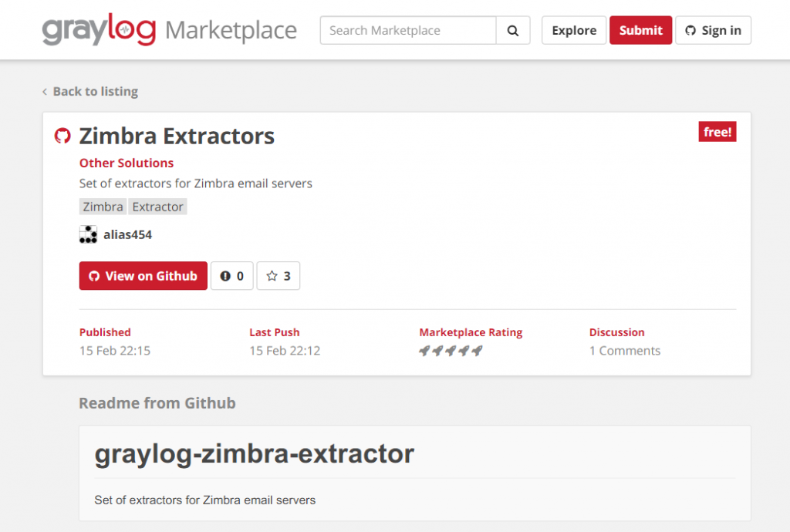
Task: Click the fifth rocket rating icon
Action: 477,350
